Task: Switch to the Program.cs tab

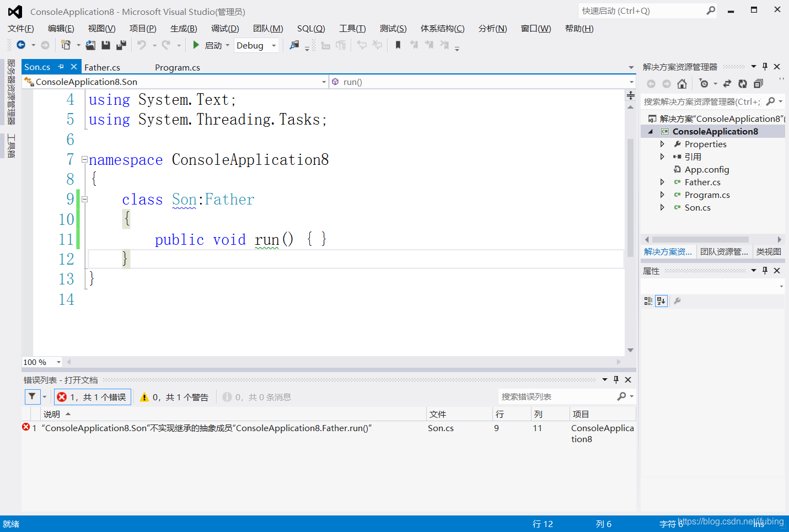Action: (x=178, y=67)
